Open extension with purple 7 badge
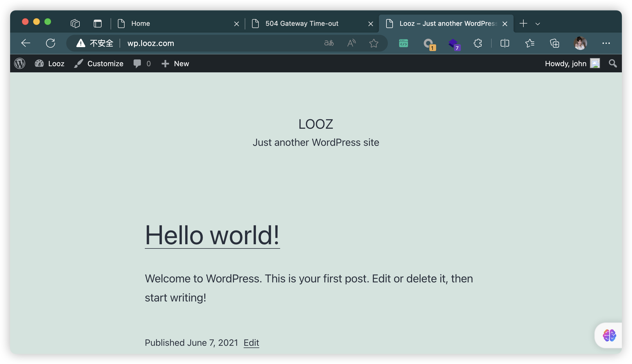The height and width of the screenshot is (364, 632). [454, 44]
